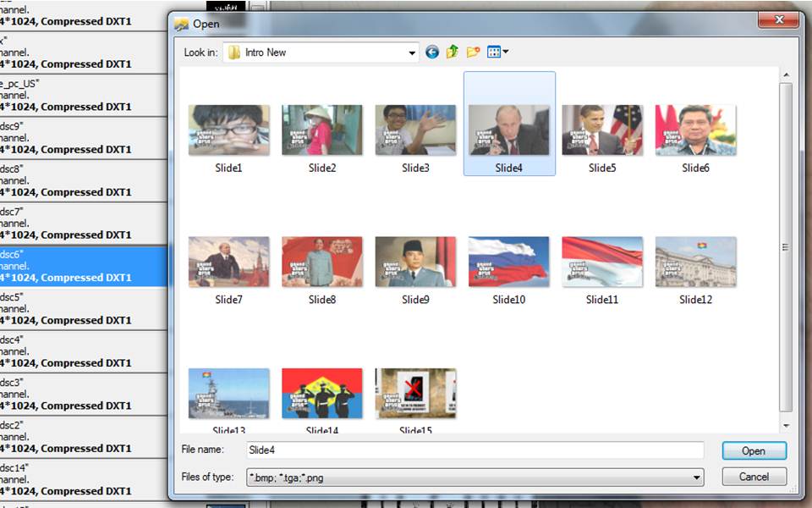Select the dsc3 texture row behind dialog

(83, 394)
